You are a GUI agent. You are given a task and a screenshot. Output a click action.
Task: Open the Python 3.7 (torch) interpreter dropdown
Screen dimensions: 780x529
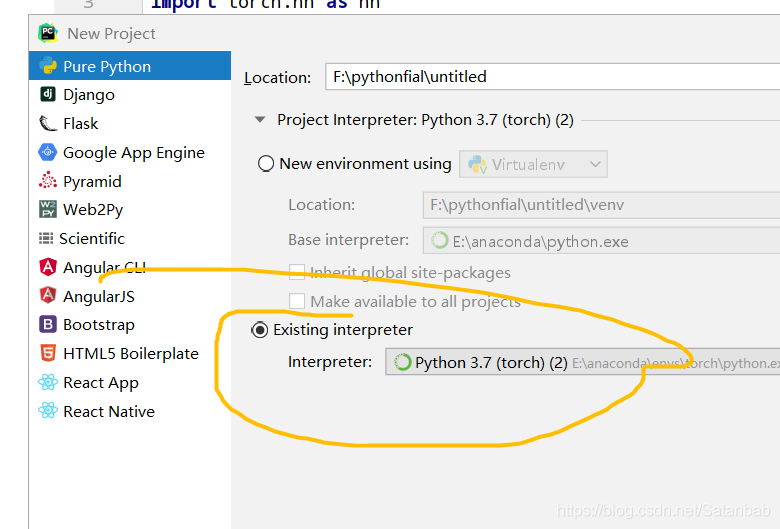tap(583, 362)
